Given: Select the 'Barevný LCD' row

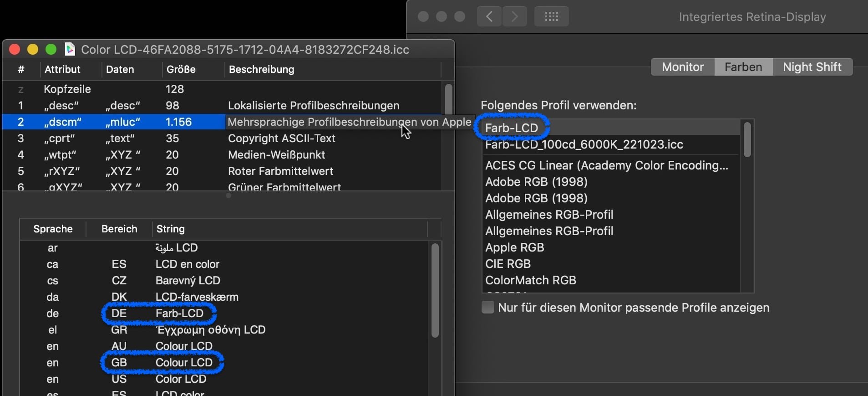Looking at the screenshot, I should 224,281.
